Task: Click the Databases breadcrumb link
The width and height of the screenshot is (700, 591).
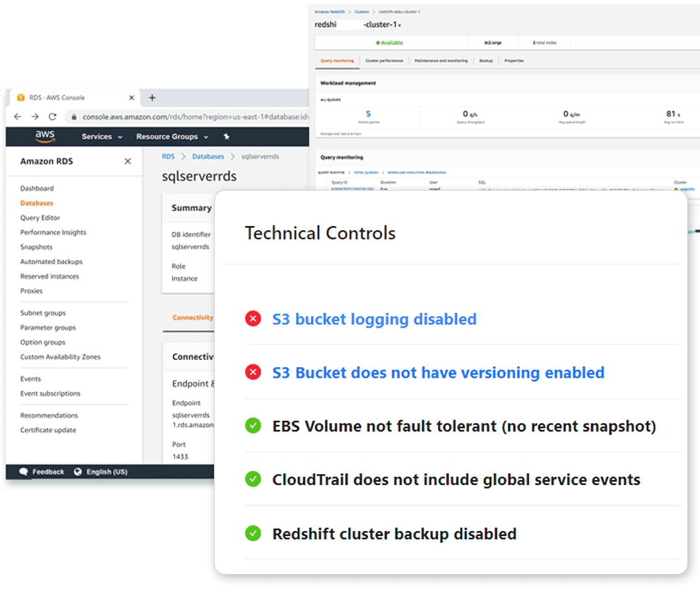Action: point(208,157)
